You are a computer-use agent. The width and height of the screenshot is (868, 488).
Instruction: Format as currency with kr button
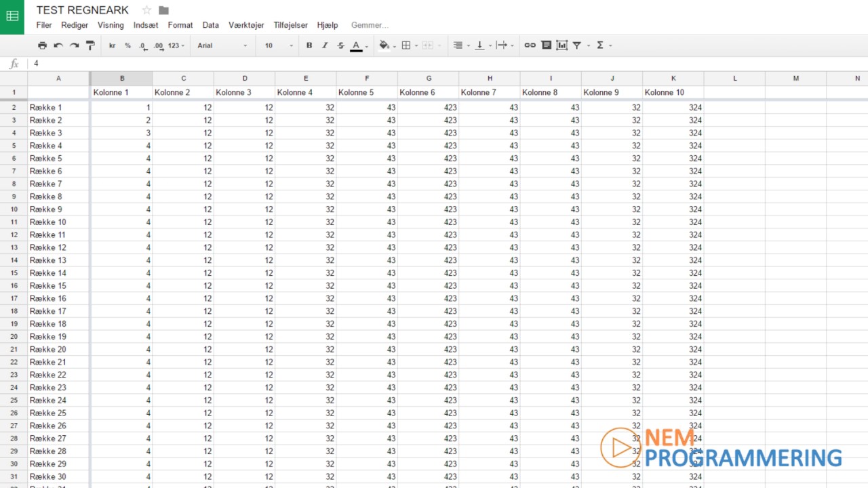coord(112,45)
